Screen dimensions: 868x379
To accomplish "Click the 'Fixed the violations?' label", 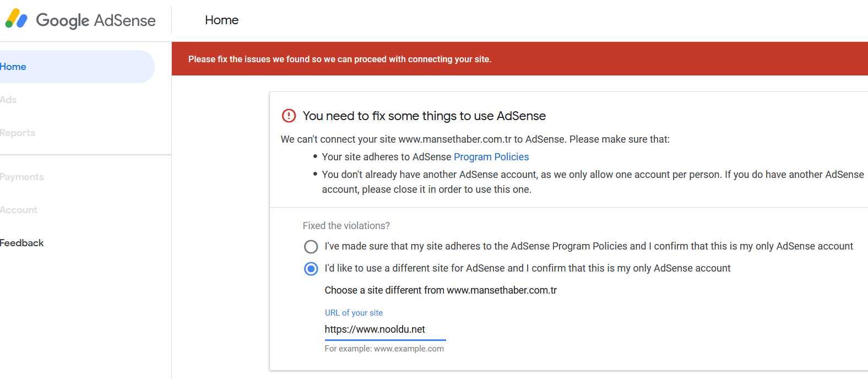I will click(346, 226).
